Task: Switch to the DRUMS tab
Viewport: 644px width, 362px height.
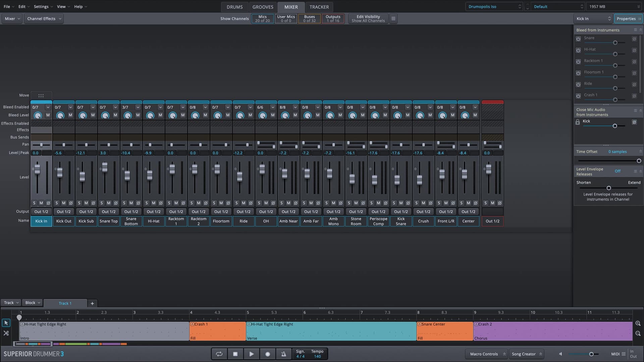Action: [234, 7]
